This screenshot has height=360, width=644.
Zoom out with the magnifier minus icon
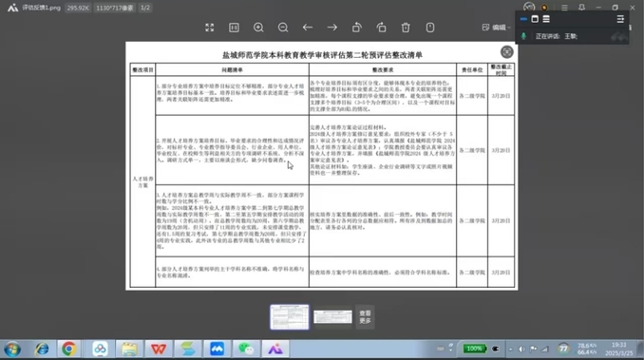282,28
